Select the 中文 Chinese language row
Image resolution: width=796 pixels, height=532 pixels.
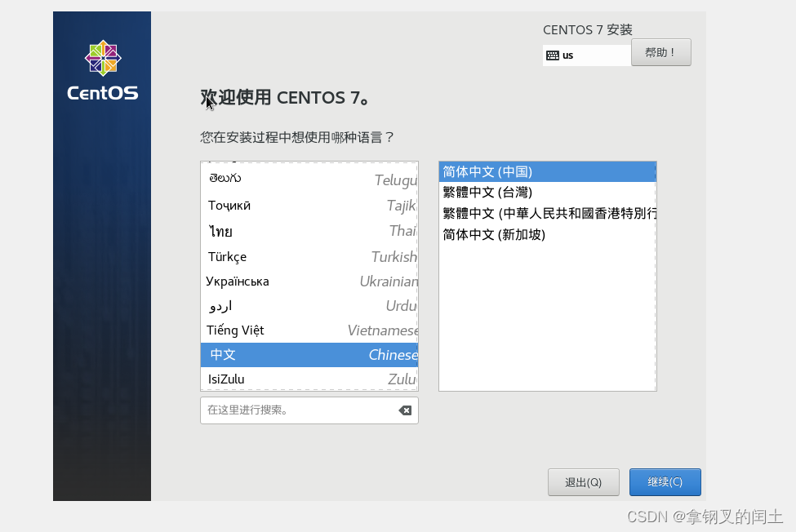[x=309, y=354]
